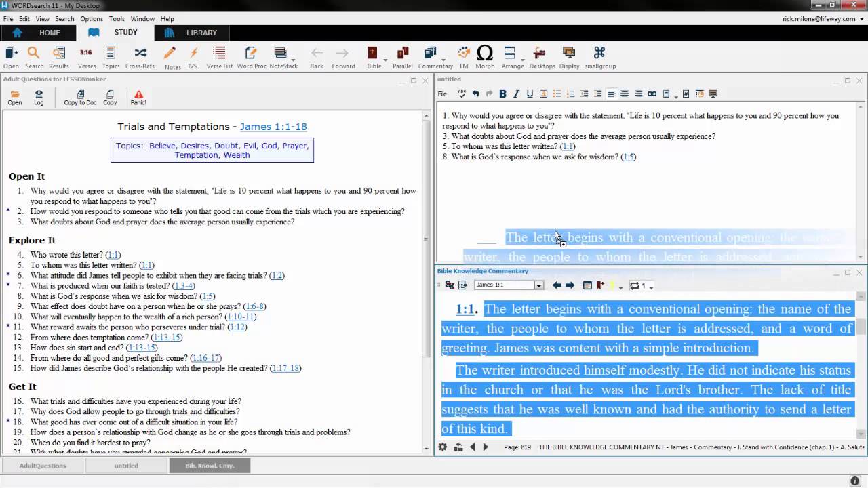
Task: Click the Forward navigation arrow
Action: [x=343, y=58]
